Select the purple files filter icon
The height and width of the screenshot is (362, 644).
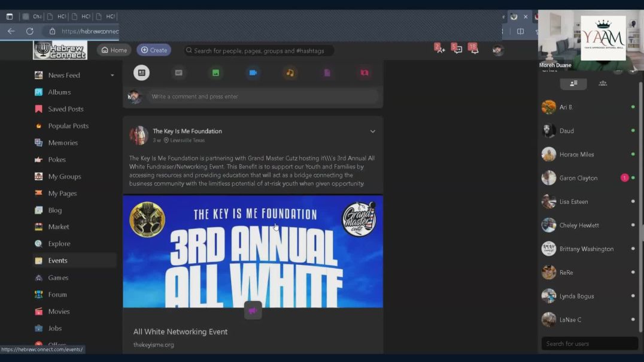(x=327, y=73)
